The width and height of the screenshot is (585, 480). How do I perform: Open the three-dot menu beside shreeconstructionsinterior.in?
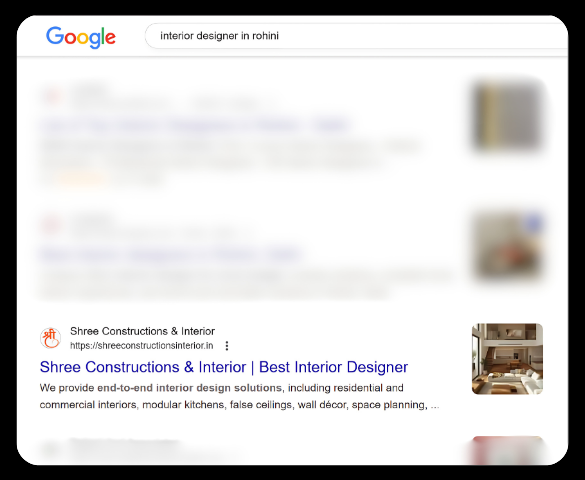click(x=227, y=346)
